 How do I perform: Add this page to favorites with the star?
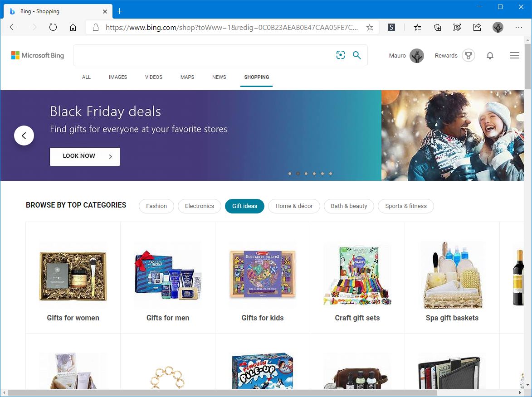[370, 27]
